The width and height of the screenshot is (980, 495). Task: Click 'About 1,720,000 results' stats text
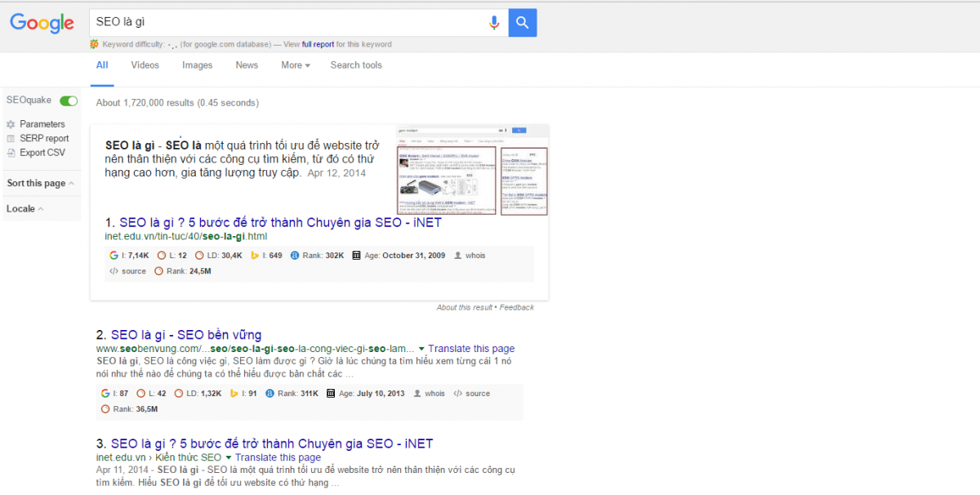click(x=177, y=103)
